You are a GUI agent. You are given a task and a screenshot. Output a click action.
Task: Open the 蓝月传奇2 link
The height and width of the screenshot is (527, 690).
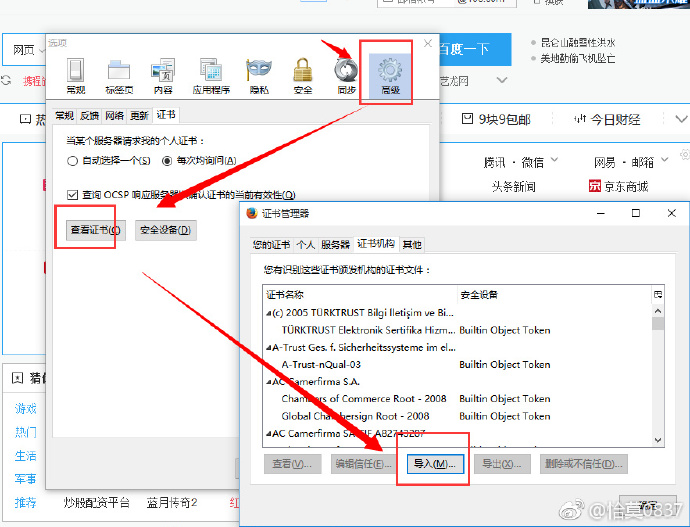[172, 502]
